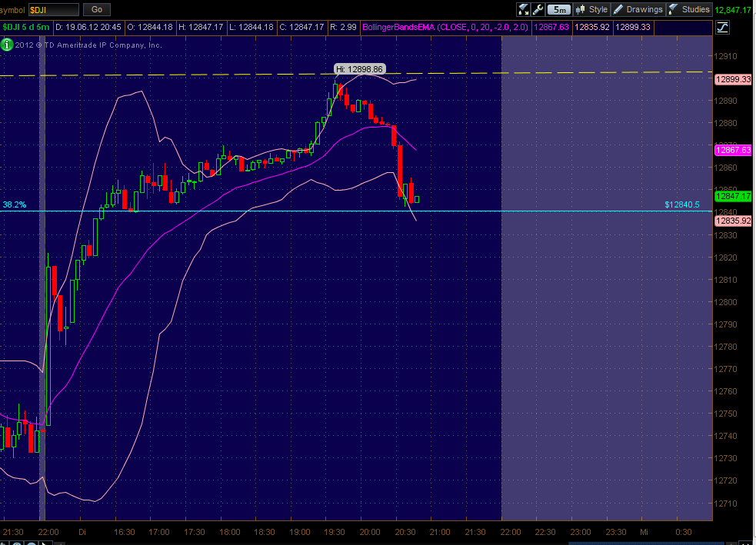Click the green info icon
Screen dimensions: 756x545
coord(7,45)
